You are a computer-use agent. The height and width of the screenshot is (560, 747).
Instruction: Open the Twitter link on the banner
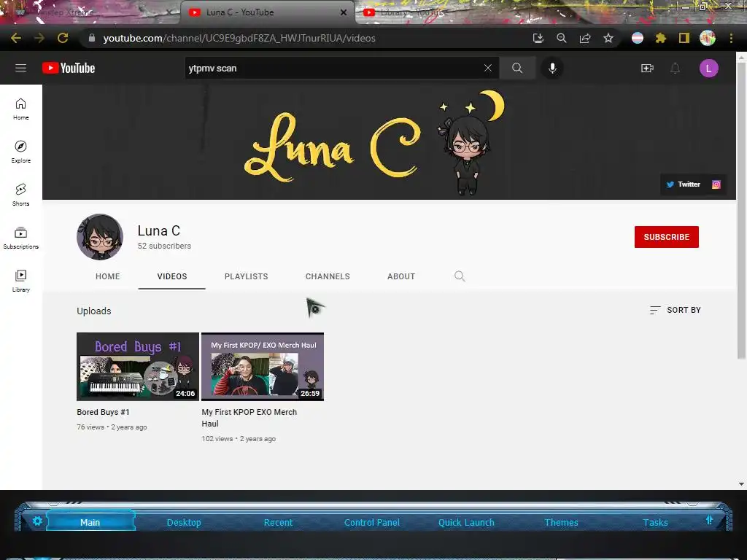[x=683, y=184]
